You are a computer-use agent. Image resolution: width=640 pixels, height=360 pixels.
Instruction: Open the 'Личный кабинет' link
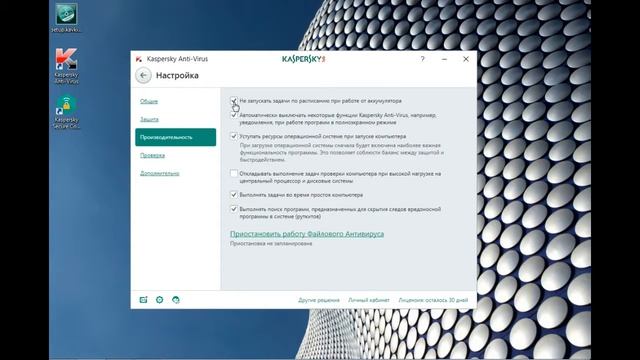(369, 300)
